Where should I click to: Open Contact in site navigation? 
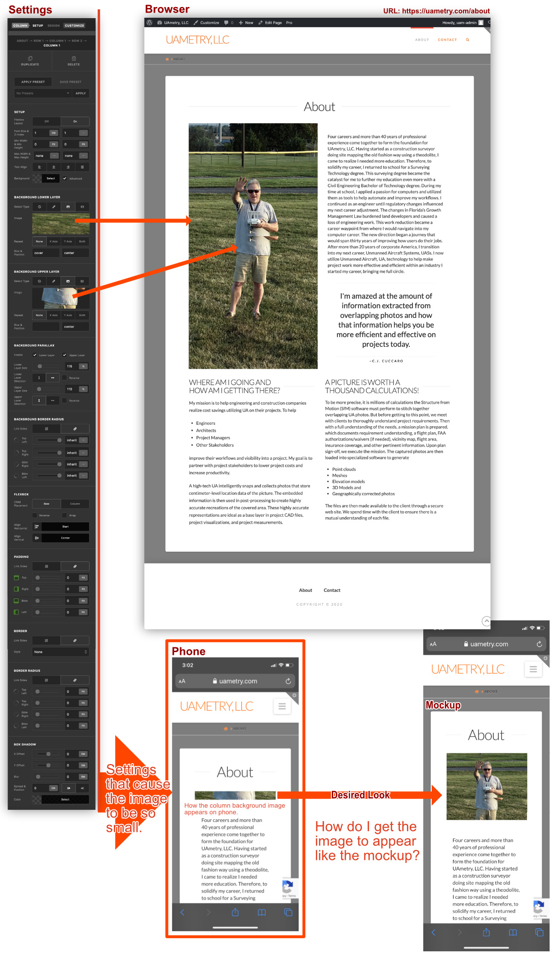click(x=447, y=40)
